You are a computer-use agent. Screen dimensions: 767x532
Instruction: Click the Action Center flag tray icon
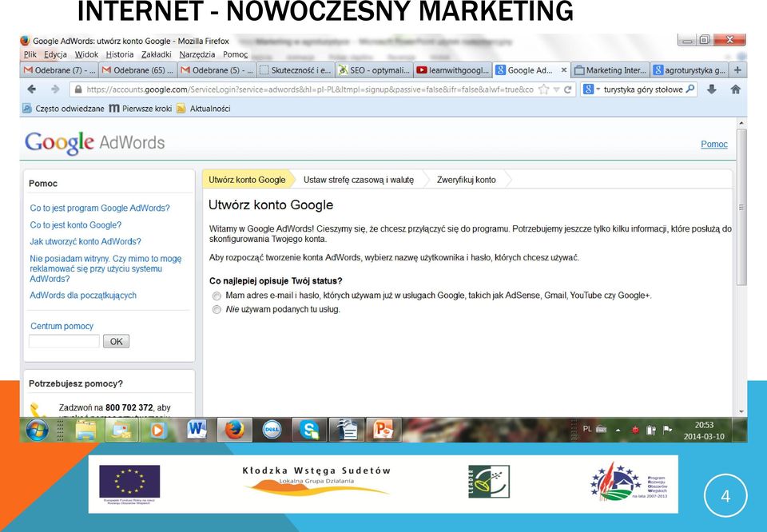(667, 430)
